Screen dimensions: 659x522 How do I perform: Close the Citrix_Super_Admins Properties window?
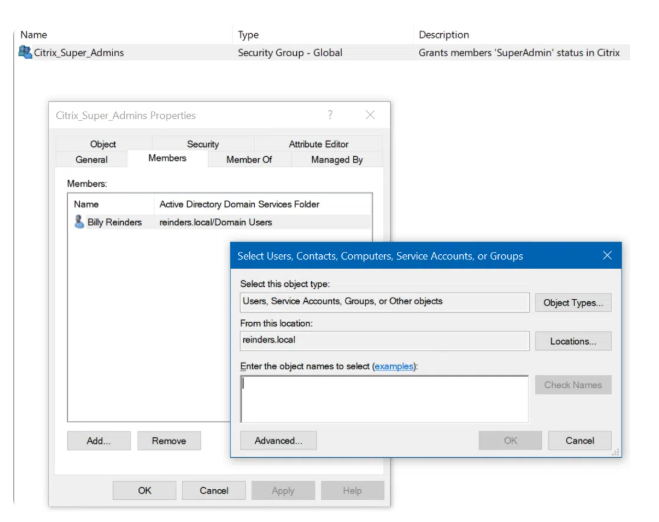click(x=370, y=116)
